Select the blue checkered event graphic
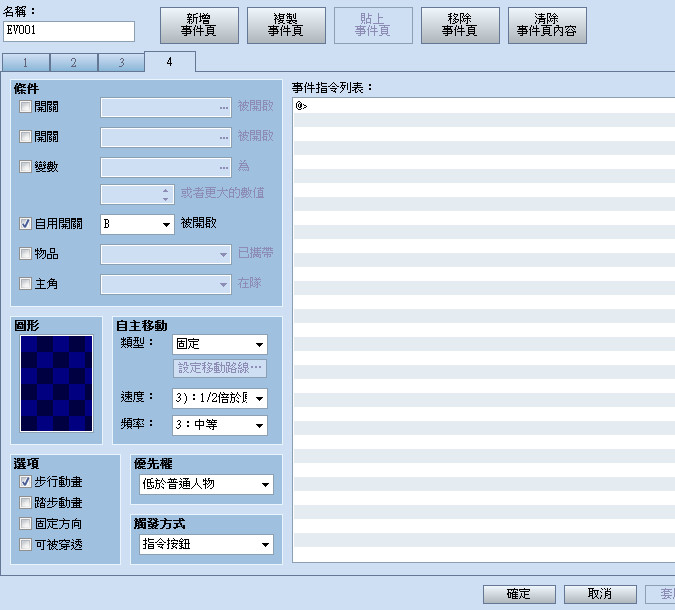 click(56, 383)
